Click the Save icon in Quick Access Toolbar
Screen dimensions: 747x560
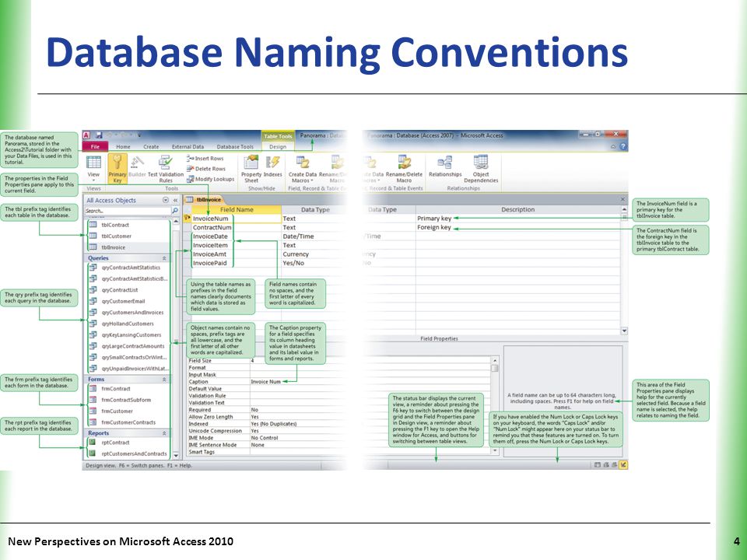tap(99, 135)
